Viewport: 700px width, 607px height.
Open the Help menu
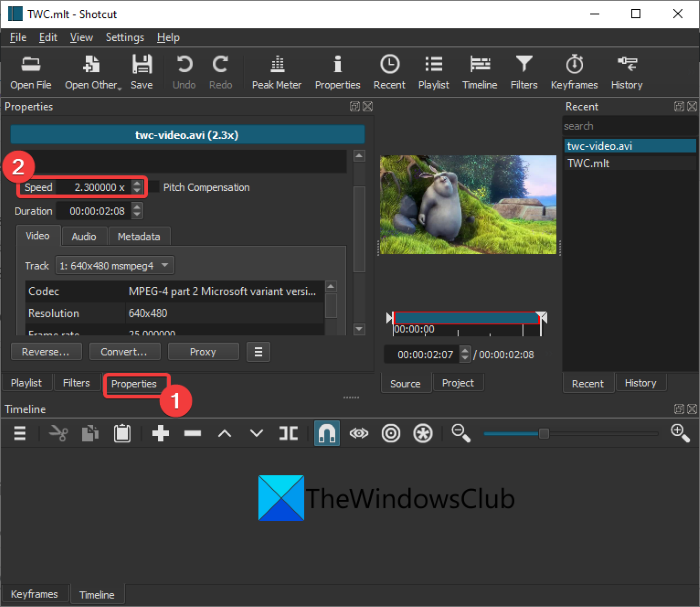(x=168, y=37)
